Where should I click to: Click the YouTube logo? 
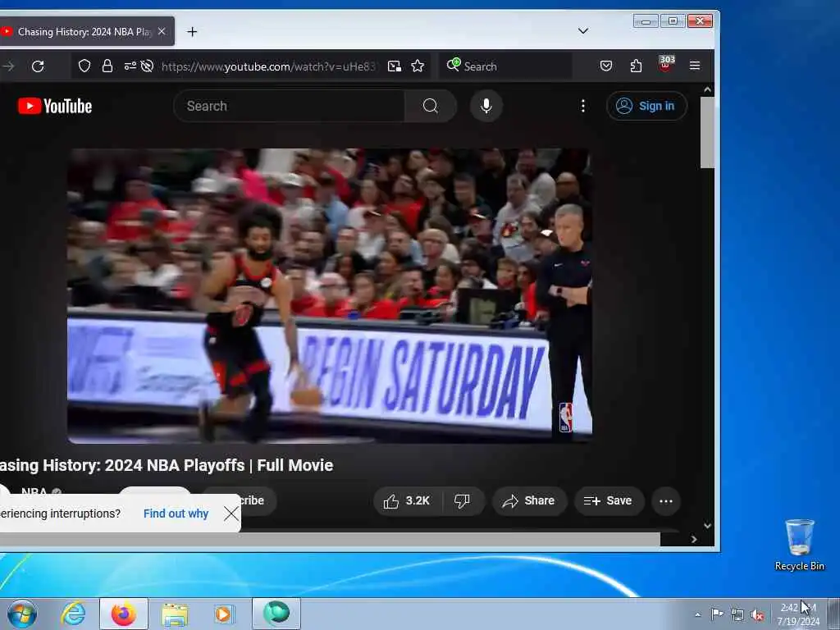pyautogui.click(x=55, y=106)
